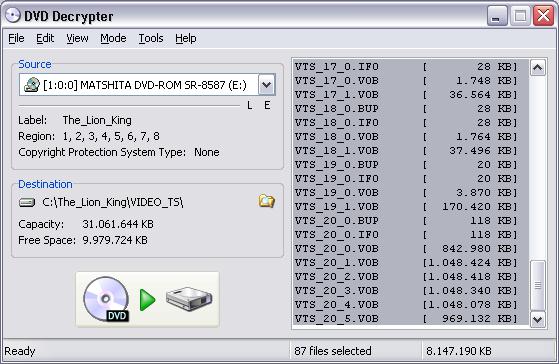Click the L indicator under source
Screen dimensions: 559x364
coord(250,105)
